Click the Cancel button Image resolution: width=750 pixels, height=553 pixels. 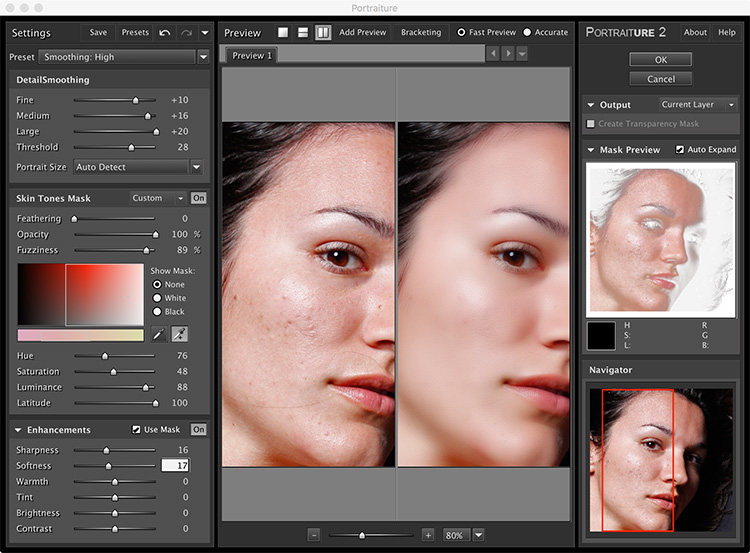pyautogui.click(x=661, y=79)
